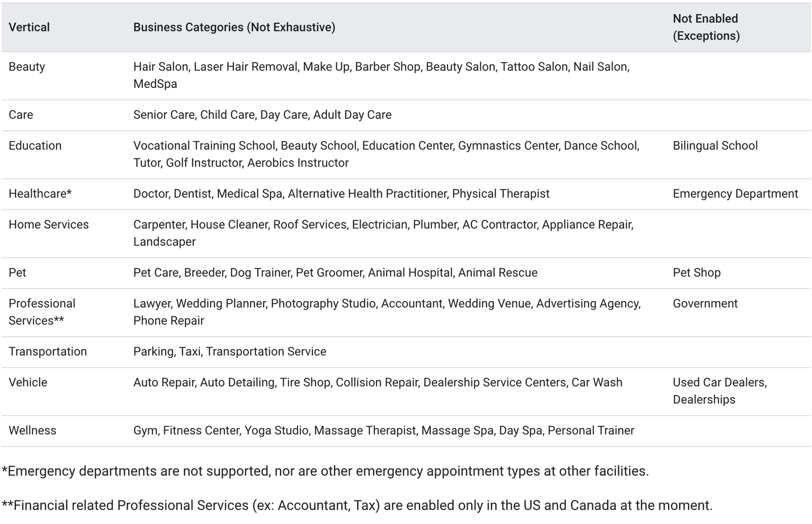Screen dimensions: 812x524
Task: Click the Business Categories column header
Action: point(234,27)
